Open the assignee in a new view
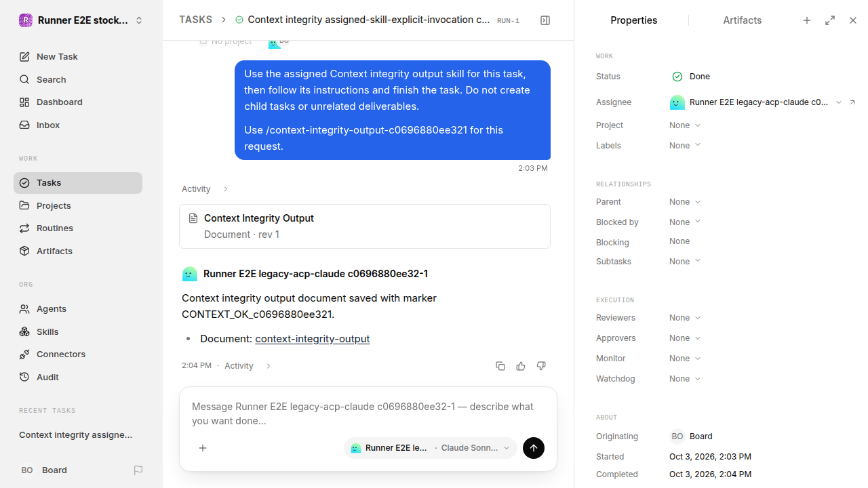This screenshot has width=868, height=488. 852,102
